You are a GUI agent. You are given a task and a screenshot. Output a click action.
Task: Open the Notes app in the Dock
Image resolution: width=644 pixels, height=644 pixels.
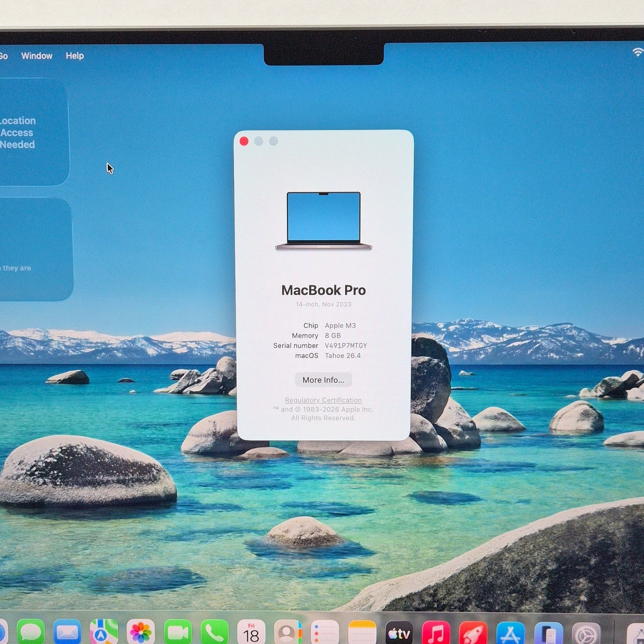362,632
